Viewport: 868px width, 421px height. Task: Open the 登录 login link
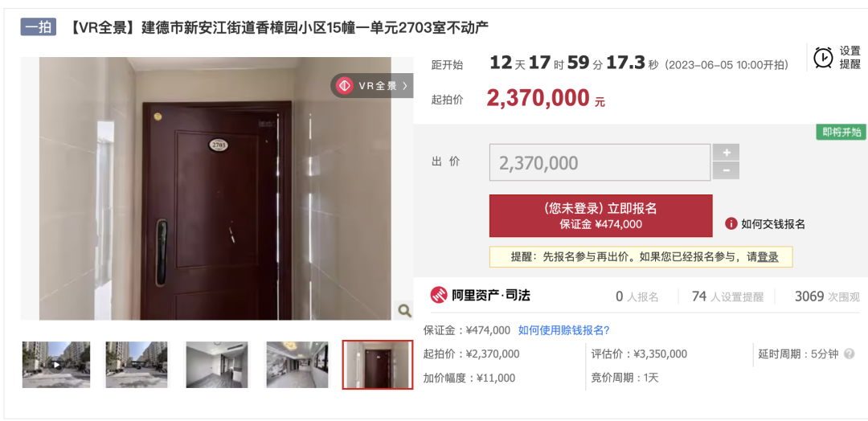(x=768, y=256)
